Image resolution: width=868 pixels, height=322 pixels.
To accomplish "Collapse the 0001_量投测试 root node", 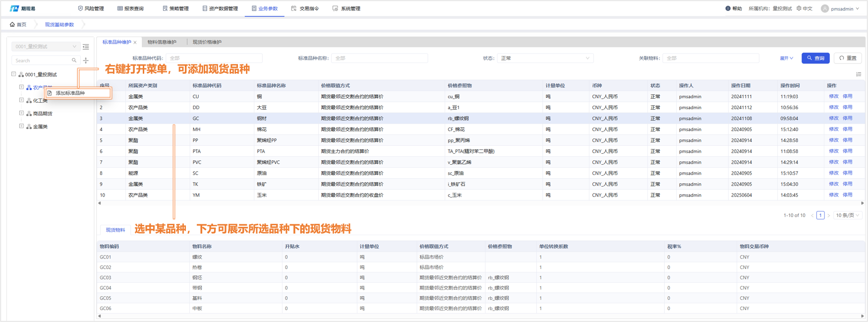I will coord(14,74).
